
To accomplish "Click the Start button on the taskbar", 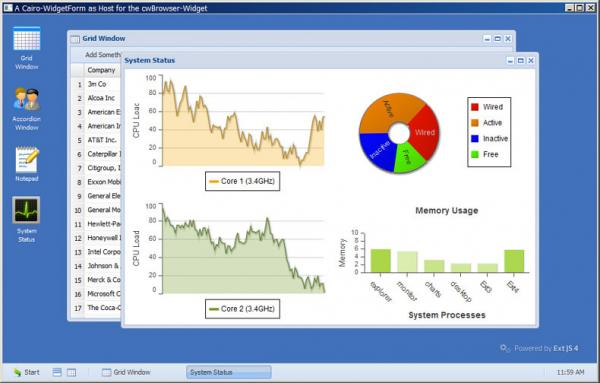I will pyautogui.click(x=26, y=372).
